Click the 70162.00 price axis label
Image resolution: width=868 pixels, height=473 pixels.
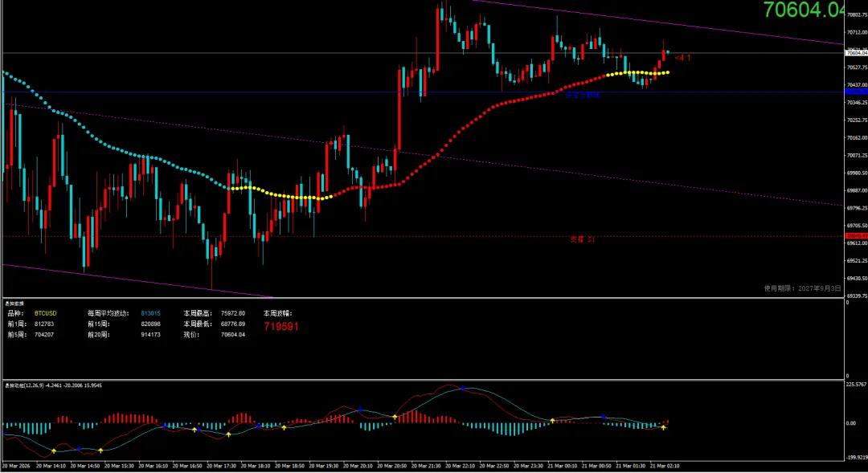tap(857, 138)
